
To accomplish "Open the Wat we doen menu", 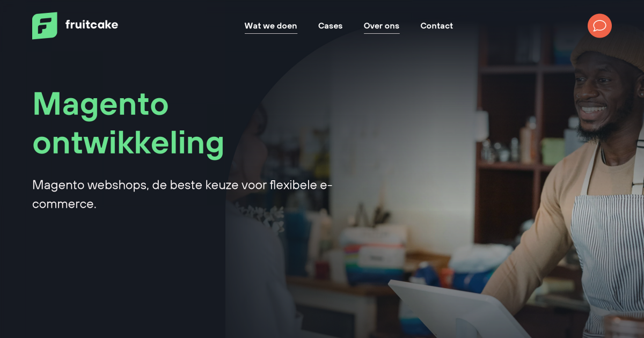I will point(270,26).
